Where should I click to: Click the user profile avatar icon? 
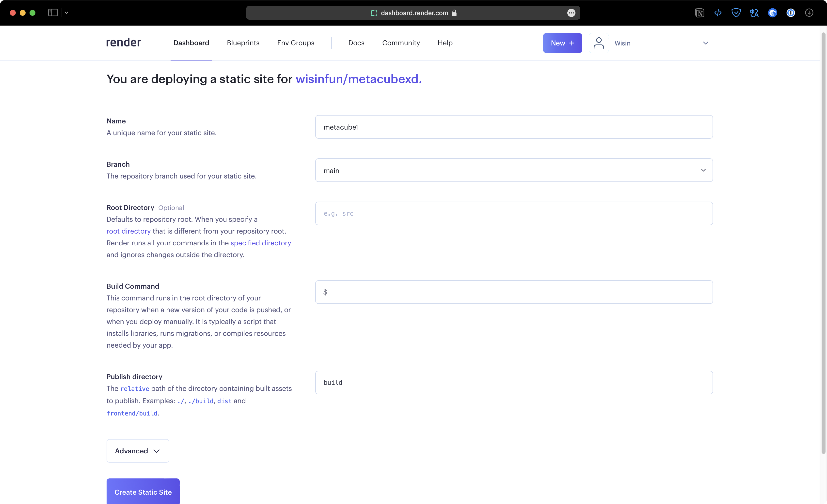(599, 43)
